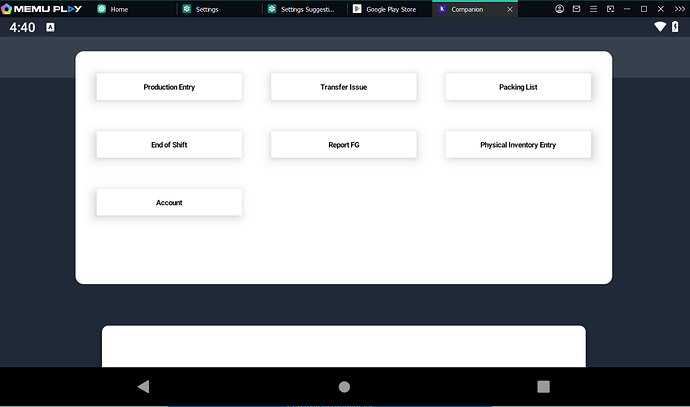Click the Companion tab app icon
This screenshot has height=407, width=690.
point(442,9)
